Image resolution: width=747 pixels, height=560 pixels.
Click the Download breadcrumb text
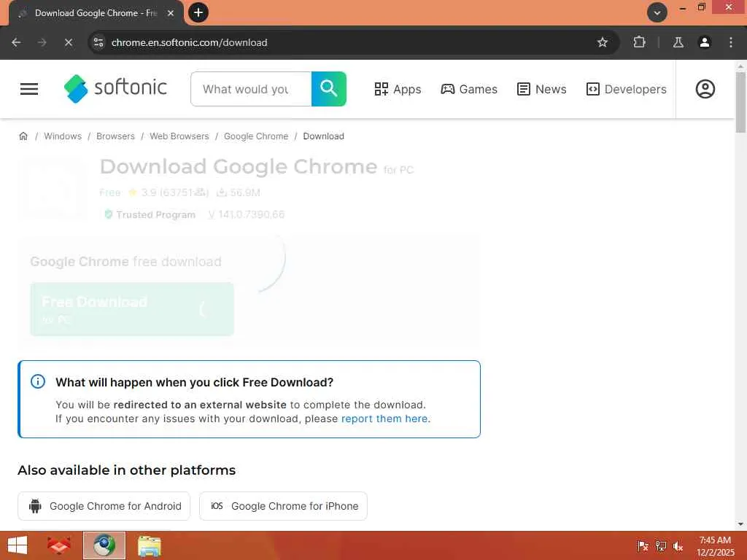point(323,136)
